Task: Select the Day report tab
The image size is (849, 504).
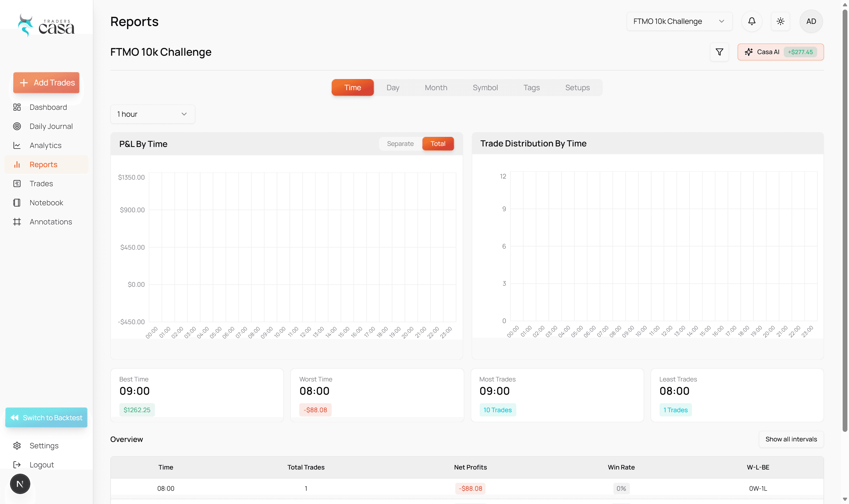Action: pos(393,88)
